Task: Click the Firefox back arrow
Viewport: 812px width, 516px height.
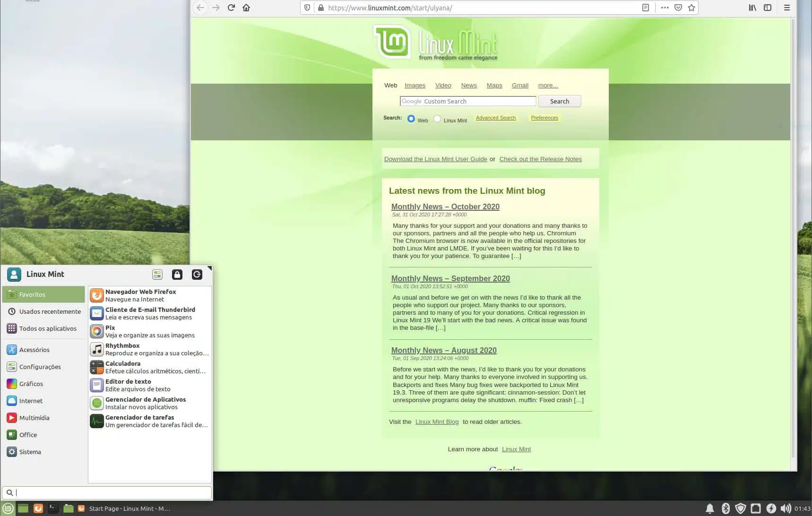Action: coord(200,8)
